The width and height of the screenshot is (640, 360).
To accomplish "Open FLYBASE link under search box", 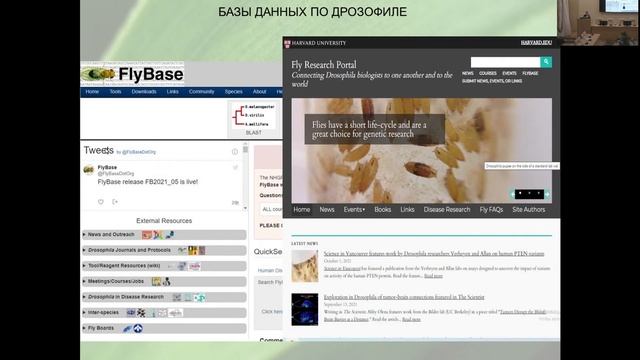I will tap(530, 73).
